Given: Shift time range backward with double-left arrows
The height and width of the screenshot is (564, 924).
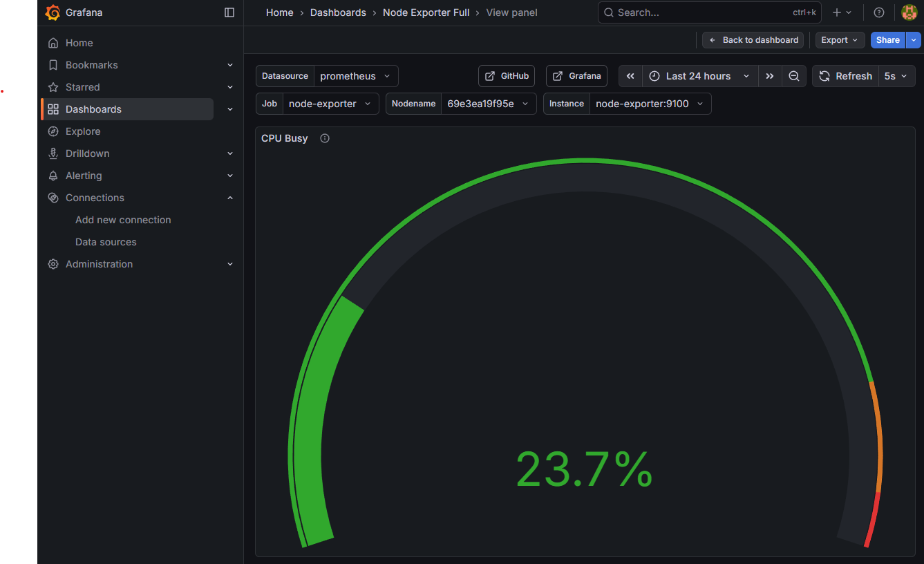Looking at the screenshot, I should tap(630, 76).
